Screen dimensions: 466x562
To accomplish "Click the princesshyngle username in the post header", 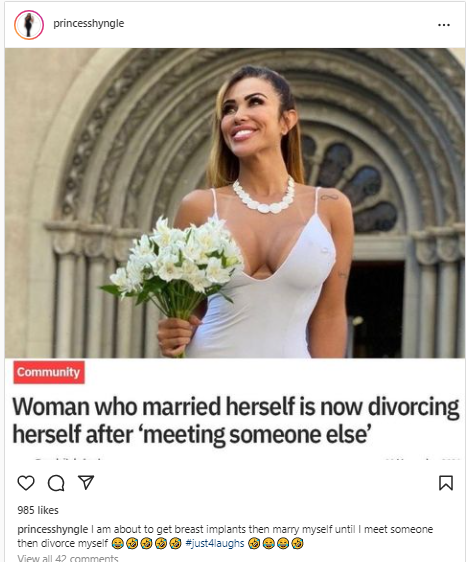I will pyautogui.click(x=89, y=24).
